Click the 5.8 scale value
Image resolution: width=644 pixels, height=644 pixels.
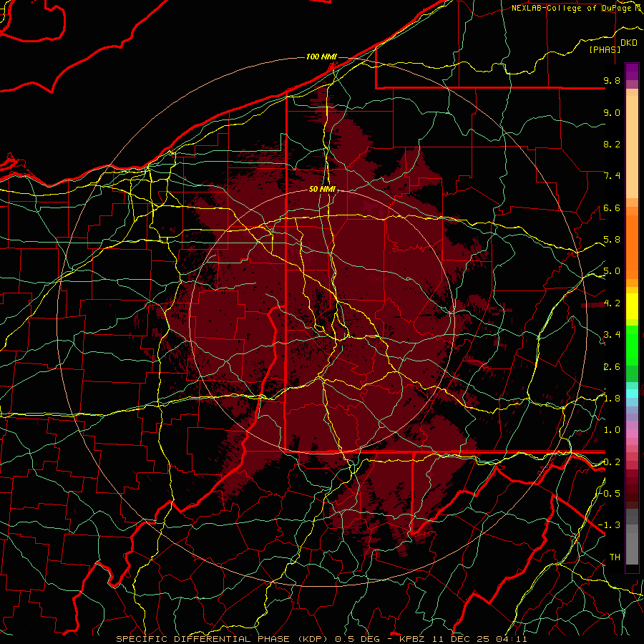tap(612, 240)
